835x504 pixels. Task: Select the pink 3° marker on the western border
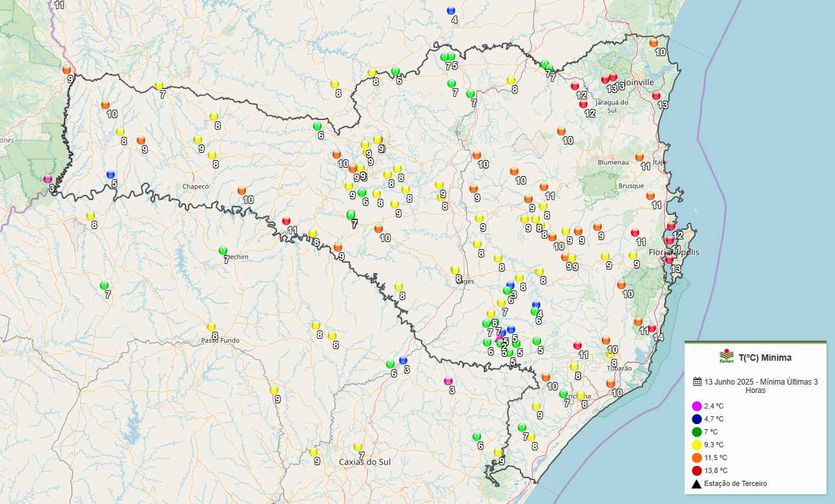(48, 179)
